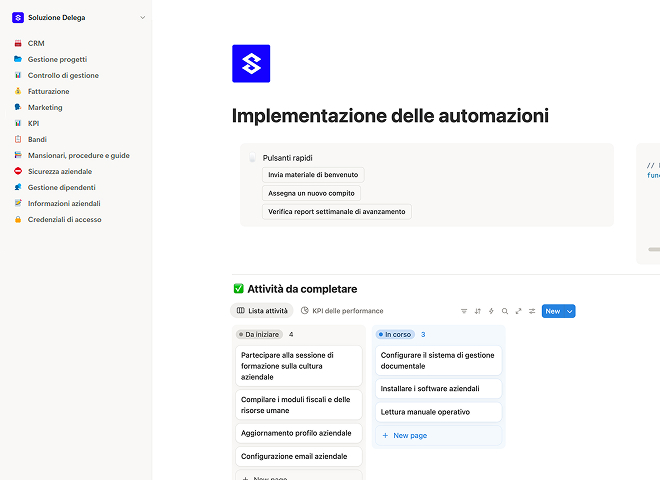The height and width of the screenshot is (480, 660).
Task: Click Verifica report settimanale di avanzamento button
Action: pos(337,212)
